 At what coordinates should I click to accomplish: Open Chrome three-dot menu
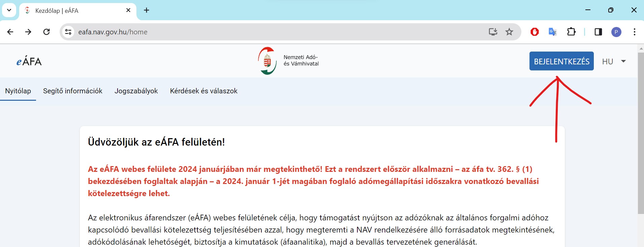click(635, 32)
